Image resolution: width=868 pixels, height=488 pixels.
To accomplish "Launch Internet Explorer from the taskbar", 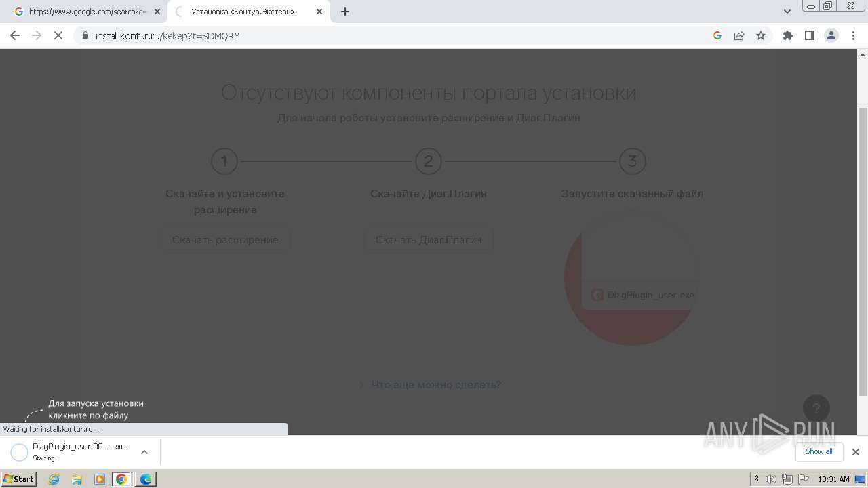I will [54, 479].
